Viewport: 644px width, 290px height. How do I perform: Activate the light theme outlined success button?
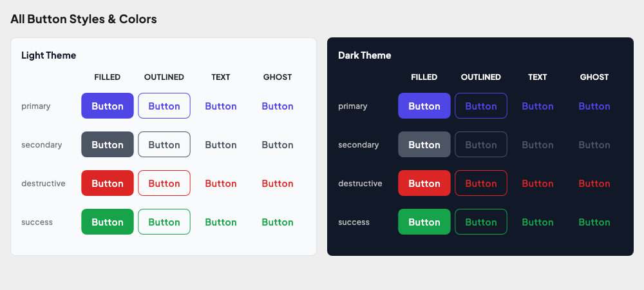(x=164, y=222)
